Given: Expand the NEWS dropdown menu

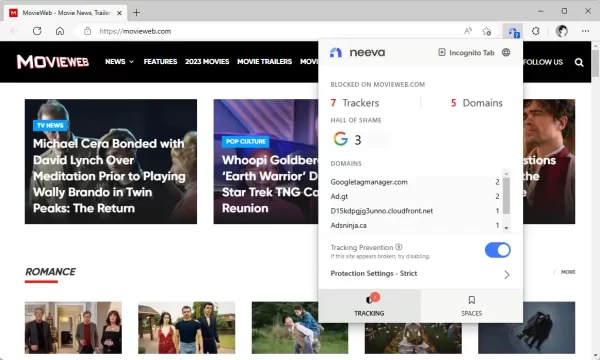Looking at the screenshot, I should click(x=119, y=62).
